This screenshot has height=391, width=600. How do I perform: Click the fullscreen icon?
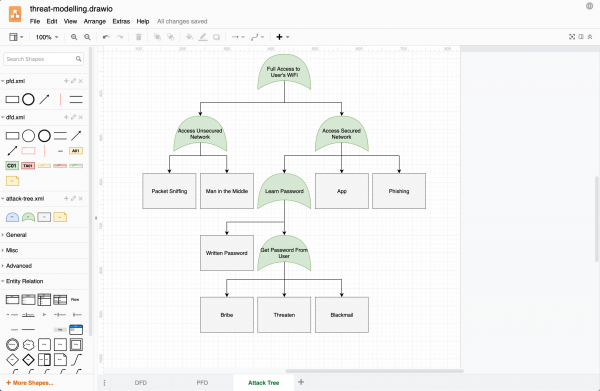point(572,37)
